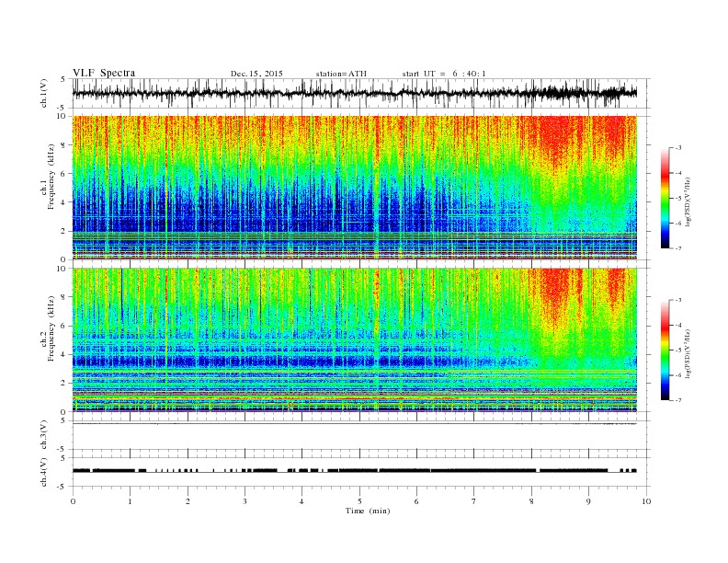Click inside the ch.2 spectrogram panel
Viewport: 728px width, 563px height.
point(355,339)
